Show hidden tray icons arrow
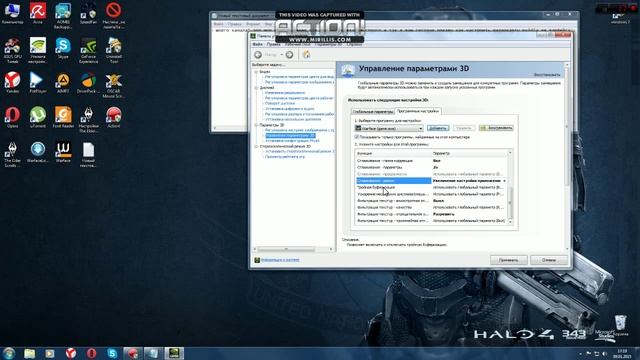640x360 pixels. point(581,353)
